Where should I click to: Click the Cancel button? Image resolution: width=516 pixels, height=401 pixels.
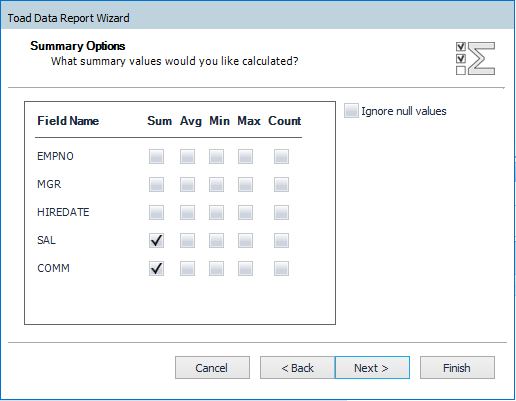tap(212, 368)
